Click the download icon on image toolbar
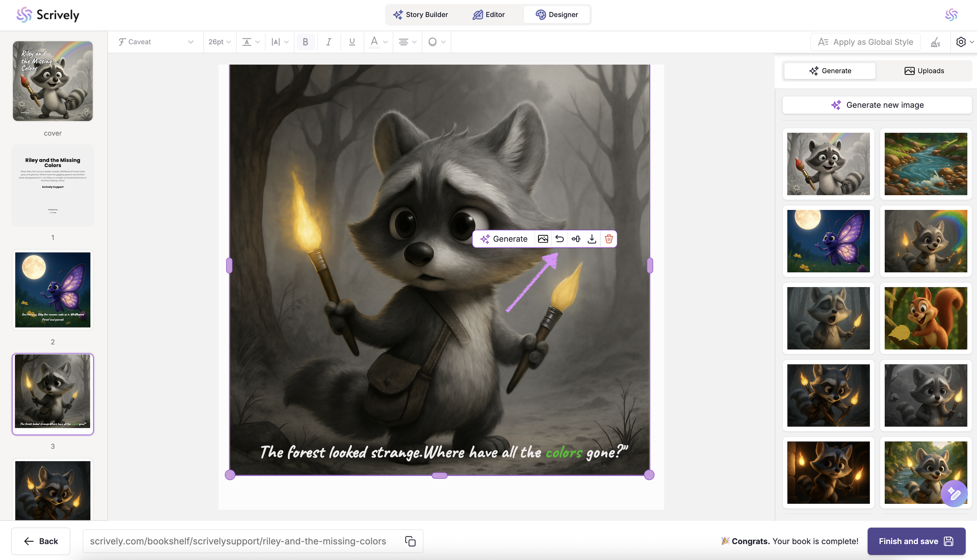 (x=592, y=239)
